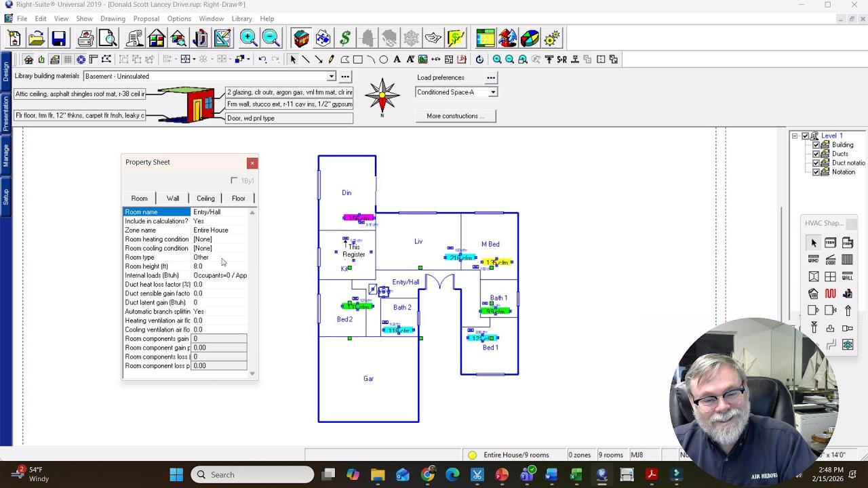Select the pencil drawing tool
Viewport: 868px width, 488px height.
(x=332, y=60)
